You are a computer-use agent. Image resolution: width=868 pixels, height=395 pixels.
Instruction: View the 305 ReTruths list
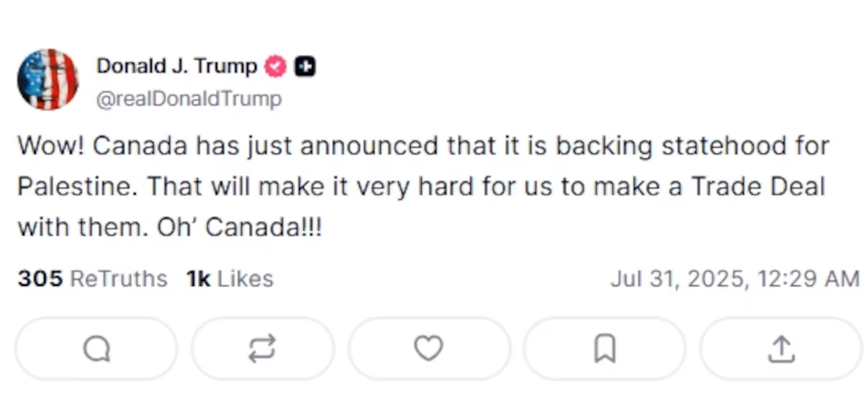(x=92, y=278)
